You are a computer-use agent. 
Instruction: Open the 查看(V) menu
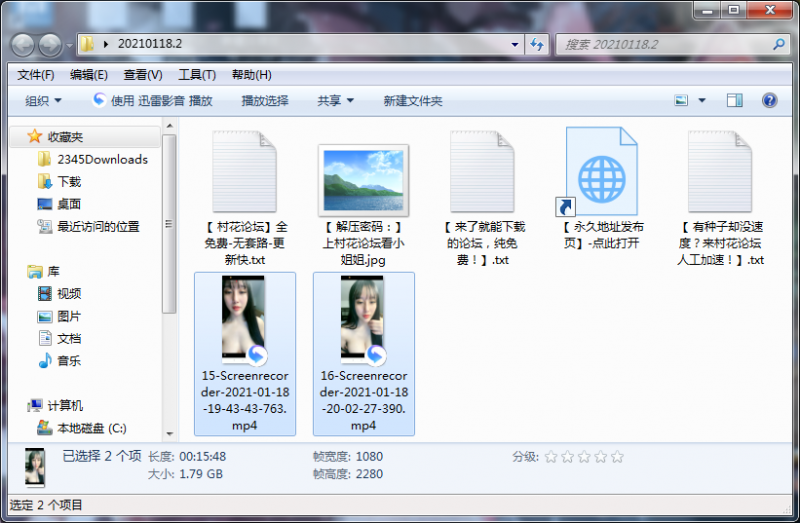click(x=142, y=75)
